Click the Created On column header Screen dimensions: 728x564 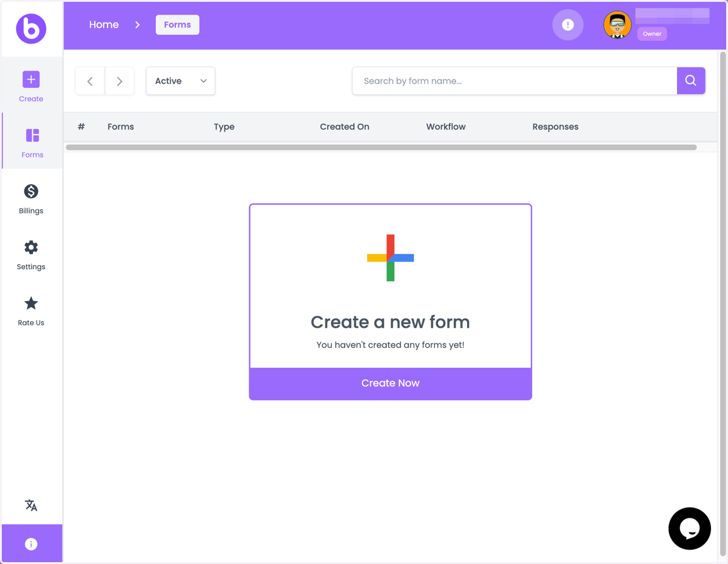pos(345,127)
